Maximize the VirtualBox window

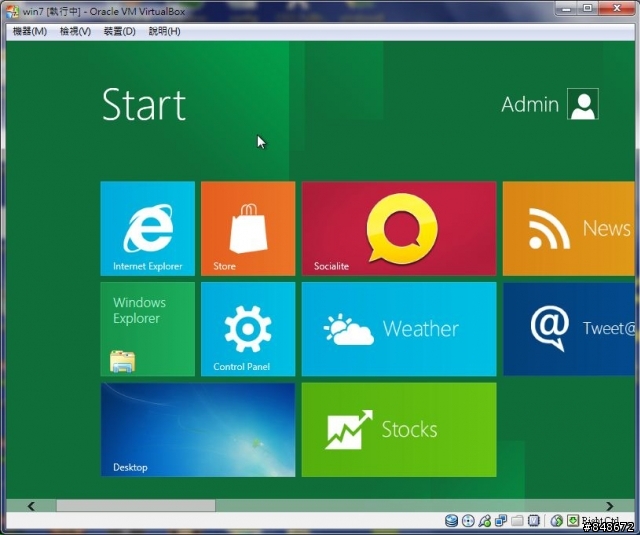point(587,9)
